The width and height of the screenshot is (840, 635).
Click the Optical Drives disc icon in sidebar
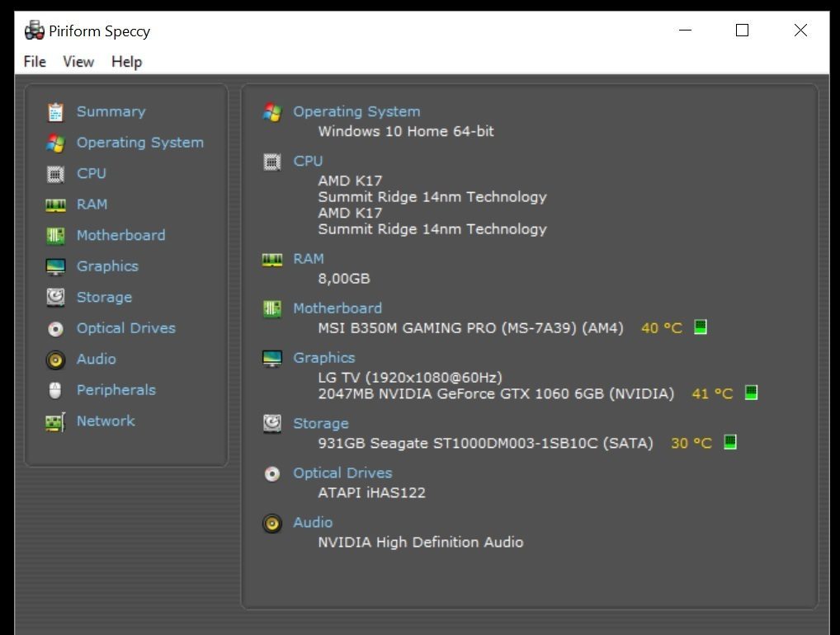(55, 329)
